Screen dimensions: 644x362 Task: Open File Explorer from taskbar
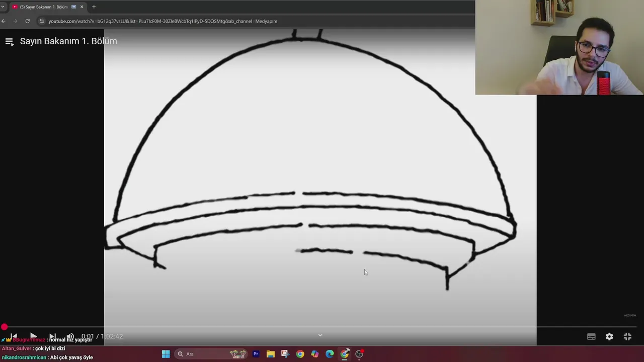pos(270,354)
